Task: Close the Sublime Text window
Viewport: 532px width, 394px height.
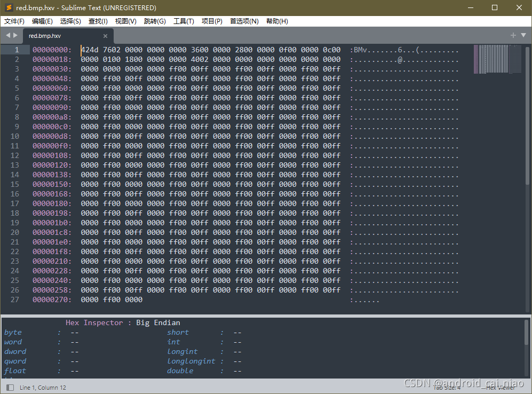Action: coord(519,7)
